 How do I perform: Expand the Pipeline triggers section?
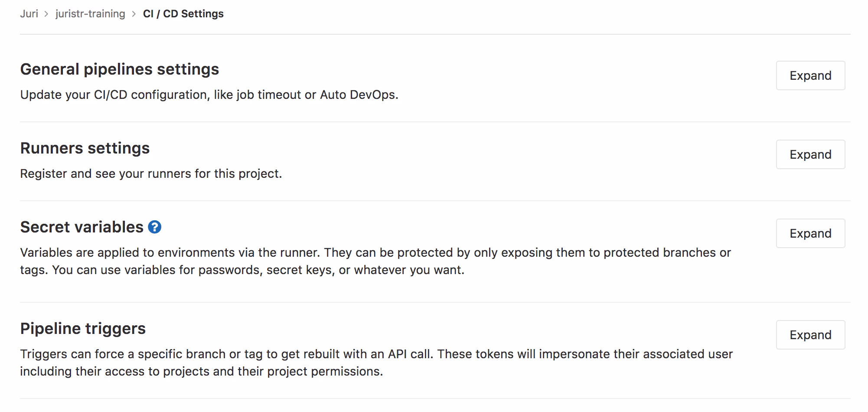point(810,335)
